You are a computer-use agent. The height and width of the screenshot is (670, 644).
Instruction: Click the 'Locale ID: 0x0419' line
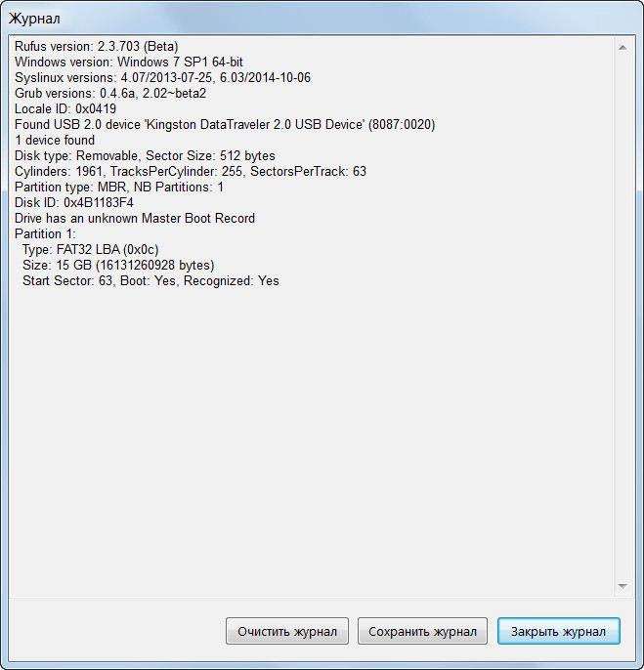pos(65,108)
